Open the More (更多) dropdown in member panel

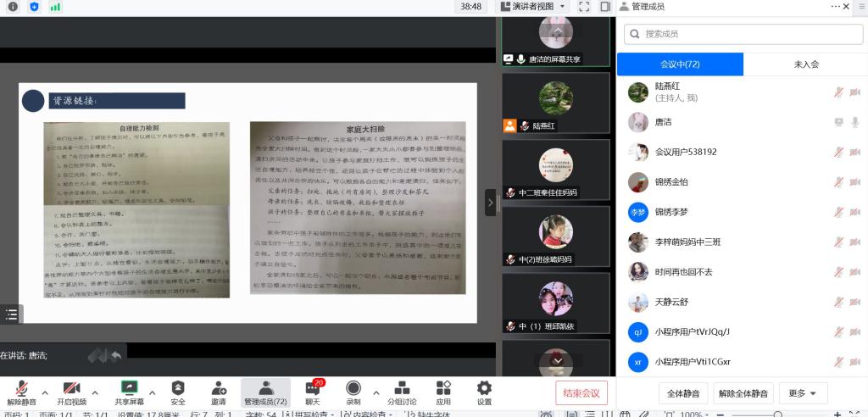803,394
